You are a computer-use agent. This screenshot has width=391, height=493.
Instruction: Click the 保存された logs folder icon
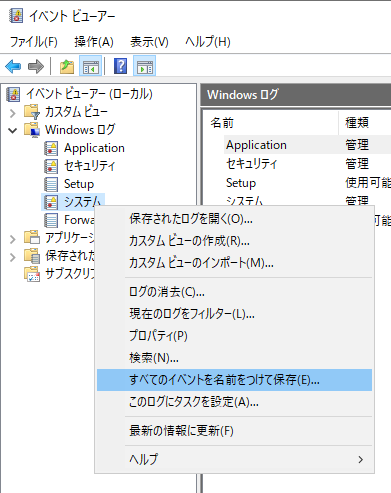pos(32,256)
